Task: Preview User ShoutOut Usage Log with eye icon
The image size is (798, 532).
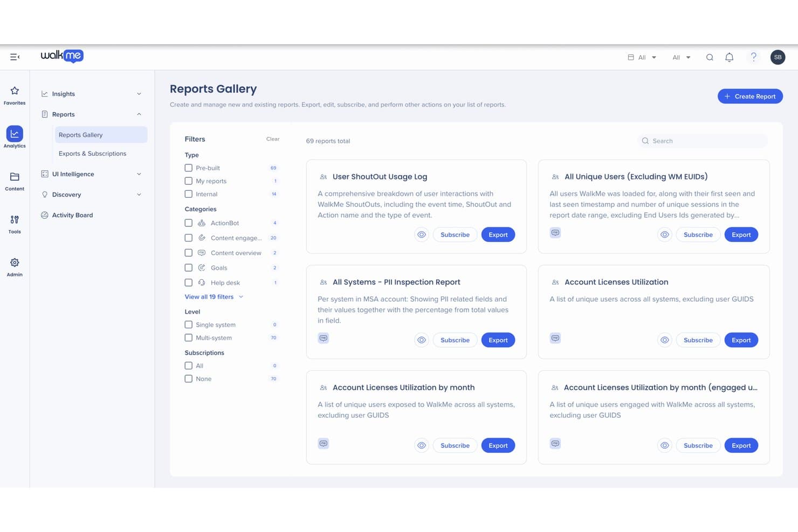Action: (422, 235)
